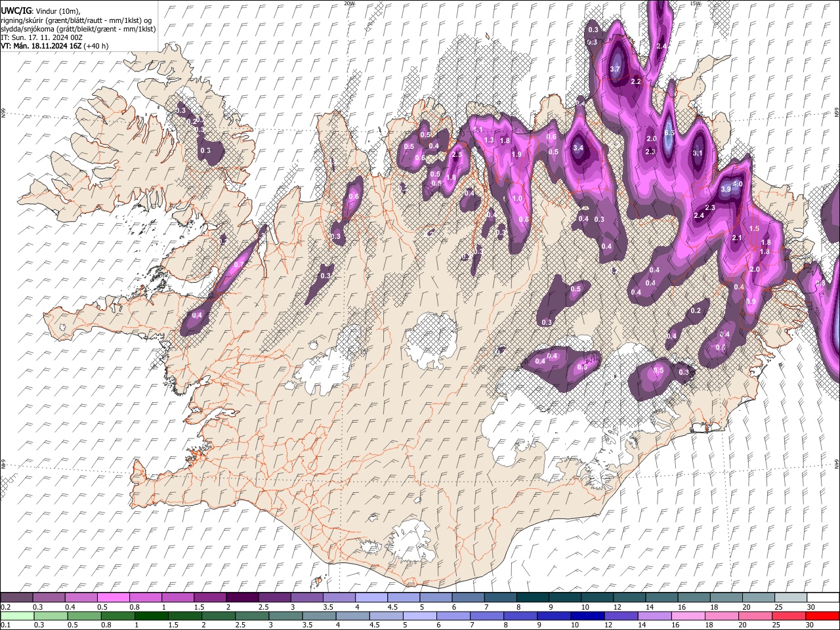
Task: Click the 'IT: Sun. 17. 11. 2024 00Z' line
Action: tap(41, 37)
